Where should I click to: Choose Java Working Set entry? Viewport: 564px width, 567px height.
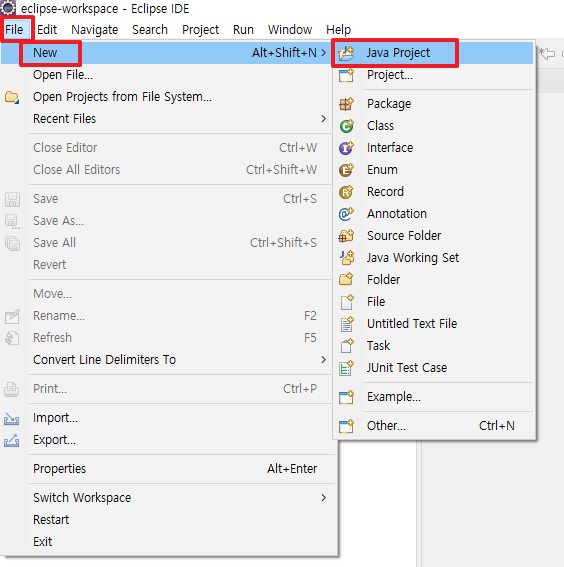click(x=433, y=258)
